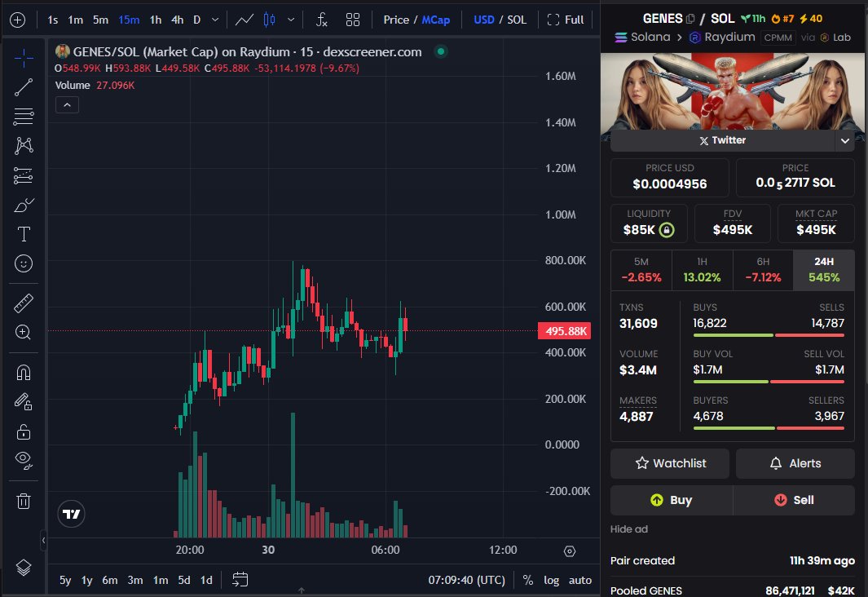Viewport: 868px width, 597px height.
Task: Open the forecasting and measurement tools
Action: coord(24,175)
